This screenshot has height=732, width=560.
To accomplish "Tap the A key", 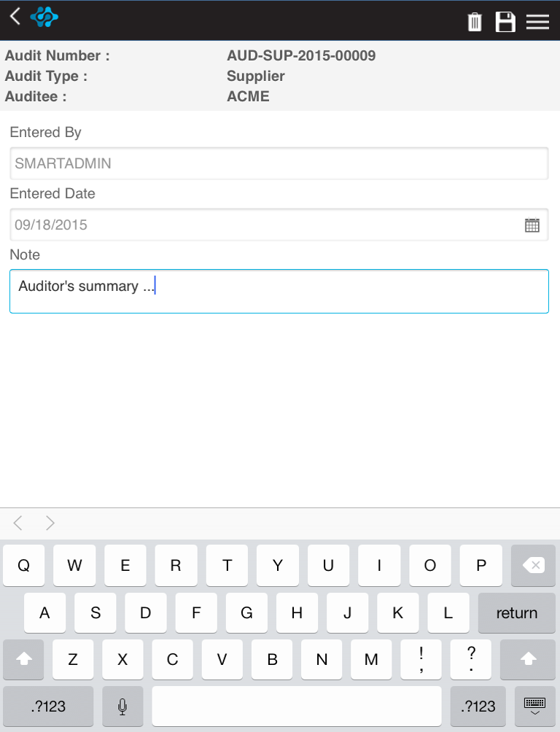I will click(44, 612).
